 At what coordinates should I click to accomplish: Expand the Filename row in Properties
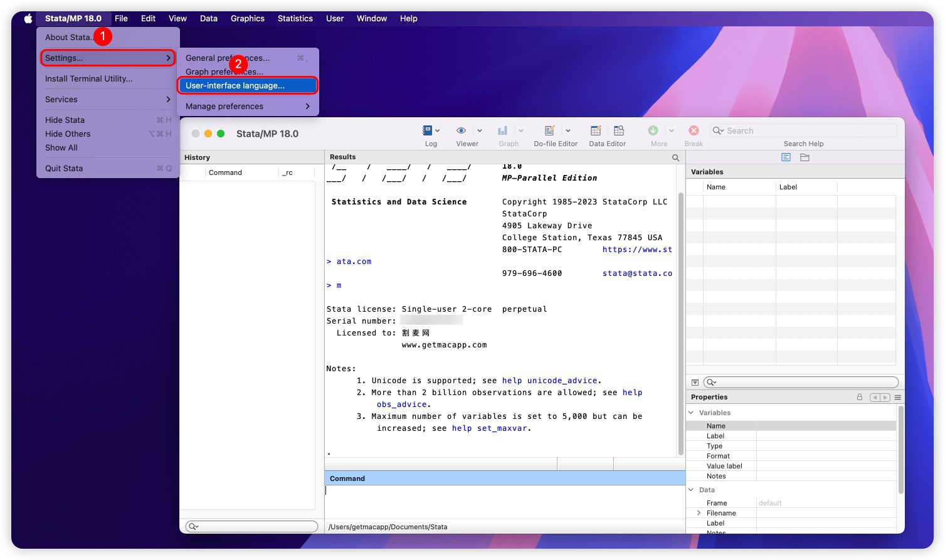(699, 513)
